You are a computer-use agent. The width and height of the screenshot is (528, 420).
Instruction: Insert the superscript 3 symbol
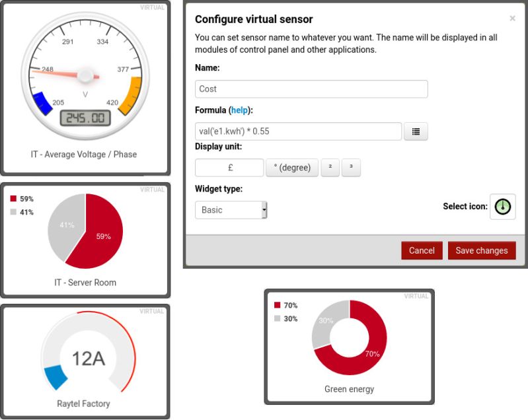(351, 168)
